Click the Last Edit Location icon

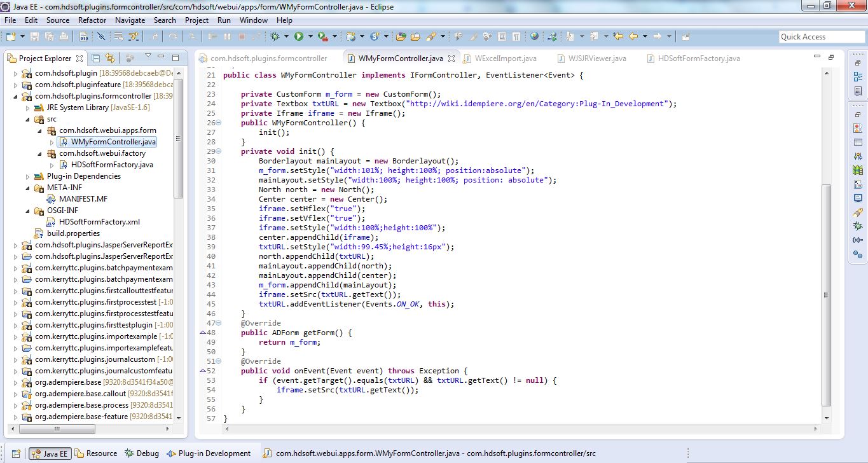coord(617,37)
